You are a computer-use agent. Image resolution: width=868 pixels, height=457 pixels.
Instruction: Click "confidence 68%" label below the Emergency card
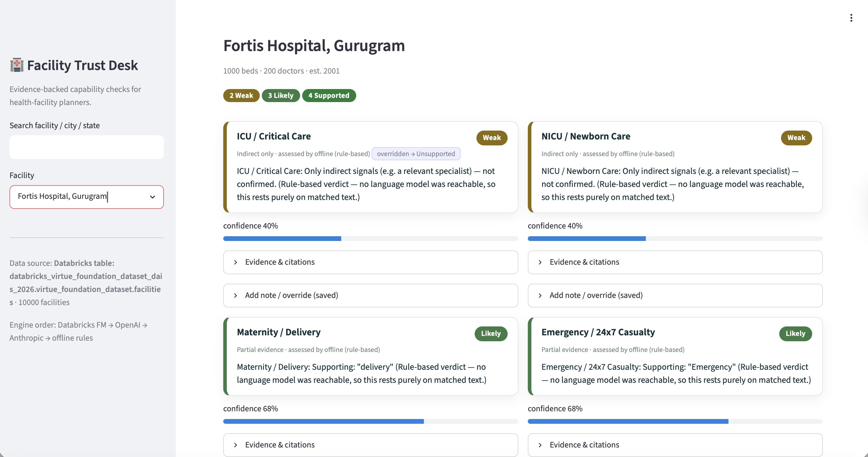pos(555,409)
